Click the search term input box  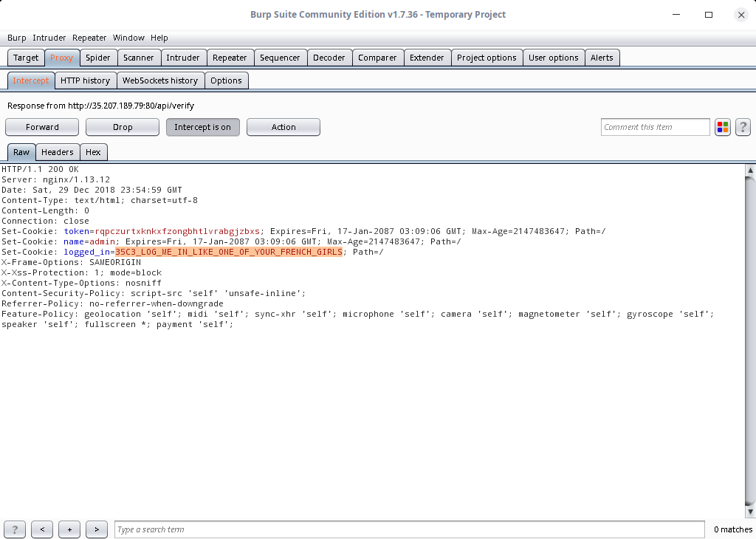click(x=409, y=529)
